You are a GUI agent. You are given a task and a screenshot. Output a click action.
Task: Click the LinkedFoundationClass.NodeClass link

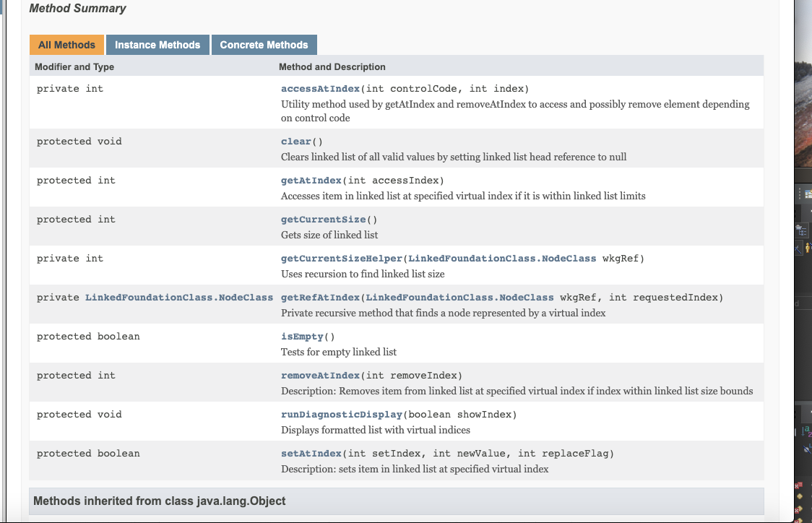(180, 297)
